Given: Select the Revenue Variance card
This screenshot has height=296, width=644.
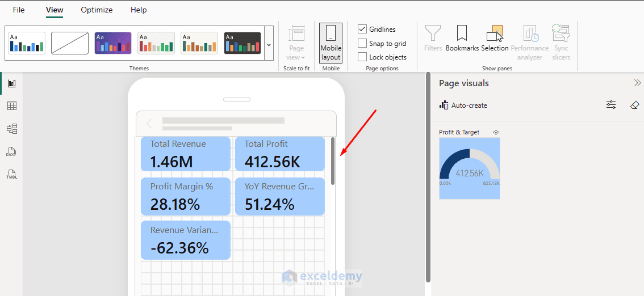Looking at the screenshot, I should pyautogui.click(x=186, y=240).
